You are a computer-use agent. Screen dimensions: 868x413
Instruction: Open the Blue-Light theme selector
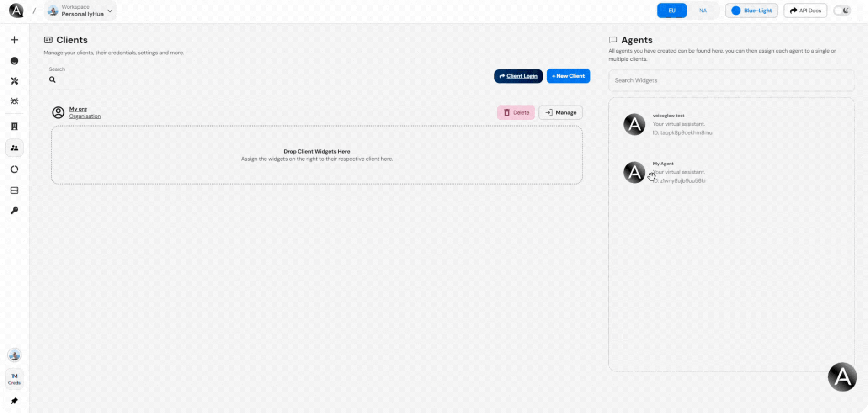point(751,10)
